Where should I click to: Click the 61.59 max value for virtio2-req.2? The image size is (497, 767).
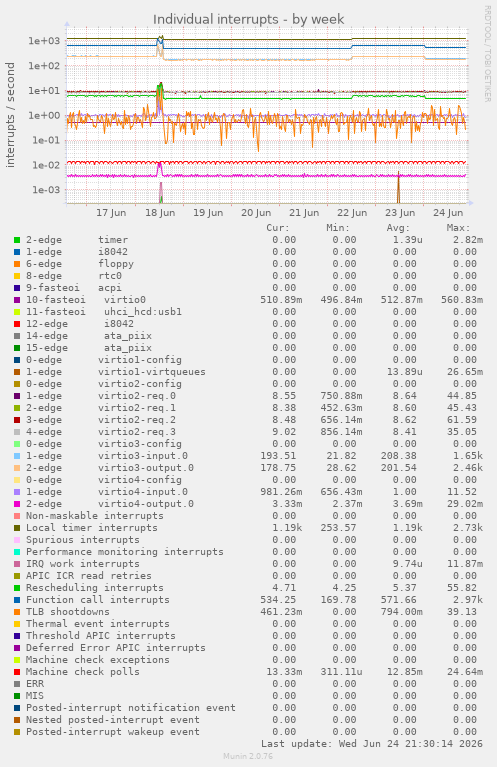coord(462,420)
